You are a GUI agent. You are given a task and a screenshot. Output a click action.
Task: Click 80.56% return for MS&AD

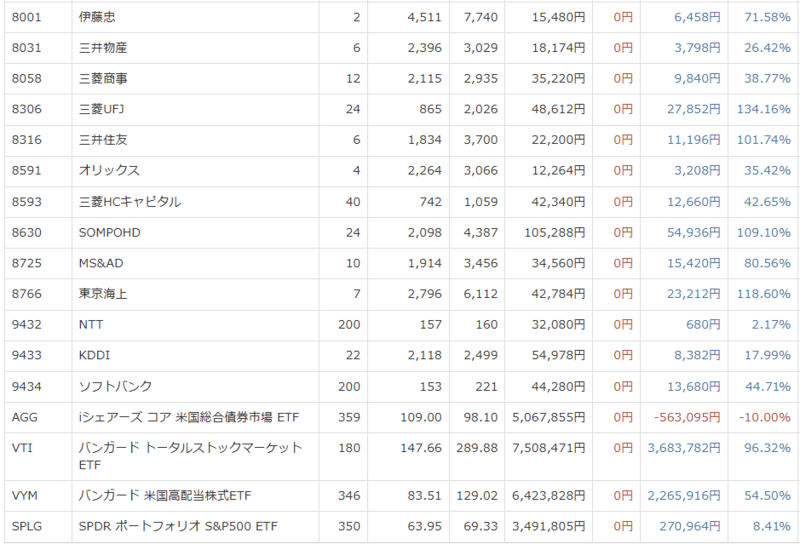(x=767, y=263)
